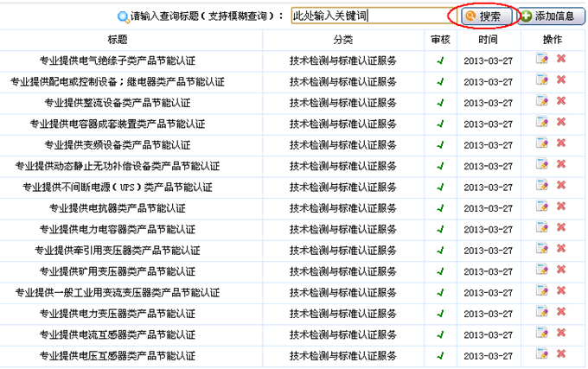Delete the 电气绝缘子类产品 row via red X
This screenshot has height=369, width=588.
(x=561, y=60)
